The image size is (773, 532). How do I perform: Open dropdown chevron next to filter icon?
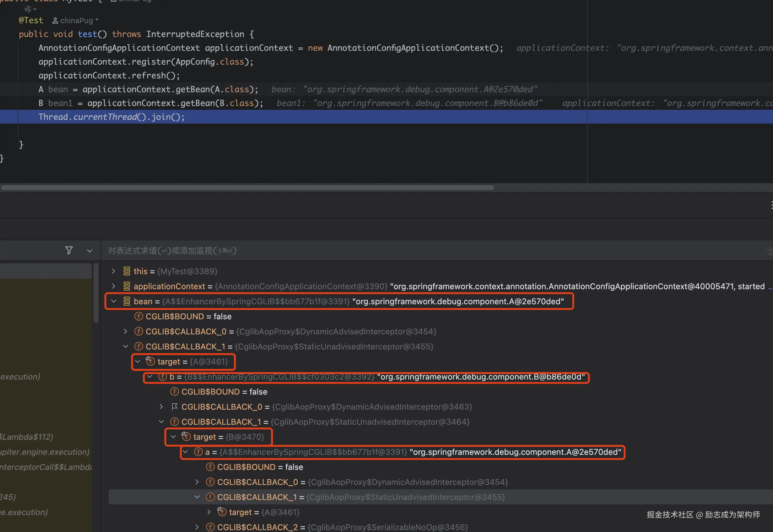click(x=89, y=251)
